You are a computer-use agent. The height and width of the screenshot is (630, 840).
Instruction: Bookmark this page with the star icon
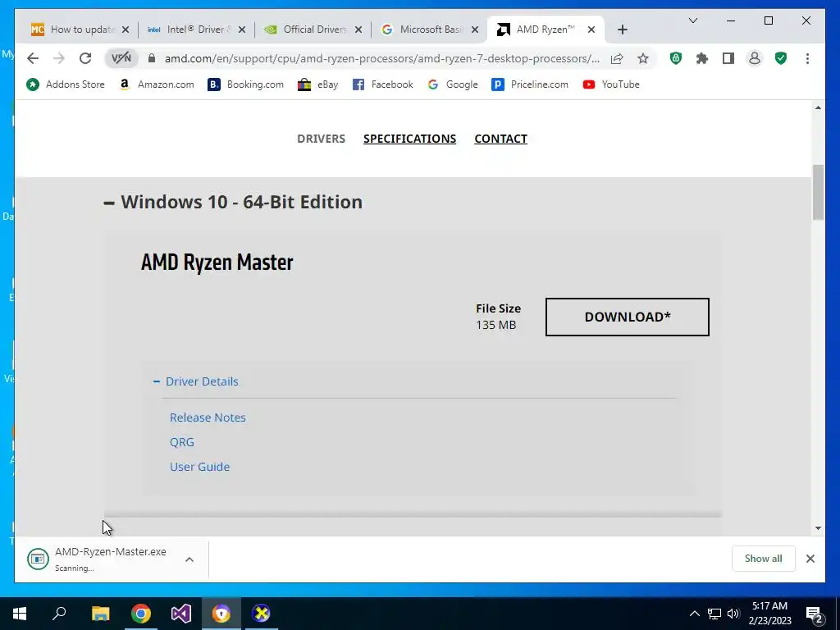[643, 58]
